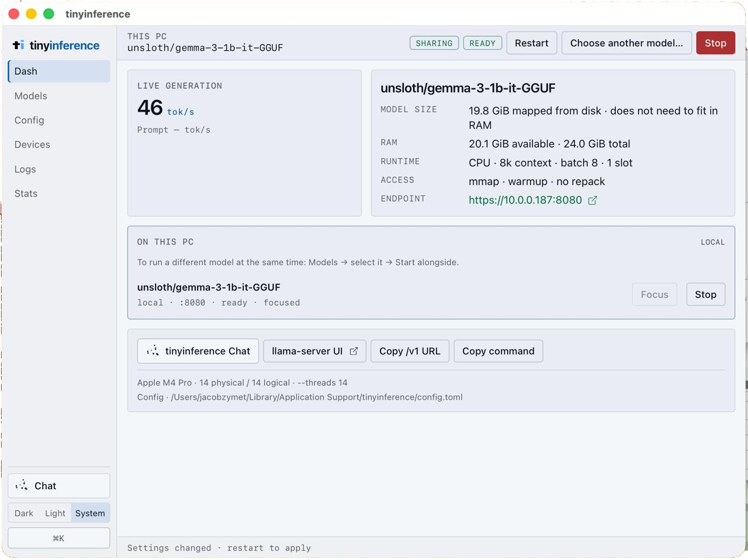
Task: Click the dots icon on tinyinference Chat button
Action: [153, 351]
